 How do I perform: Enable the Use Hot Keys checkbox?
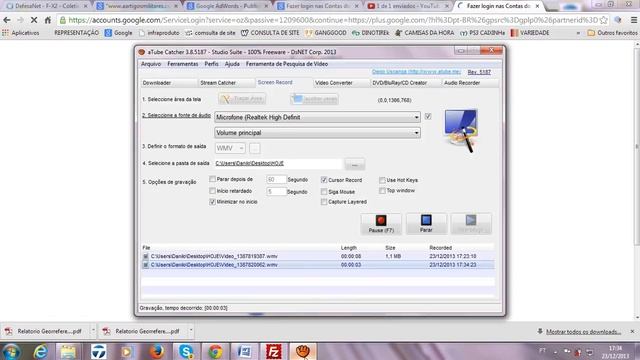(x=382, y=180)
